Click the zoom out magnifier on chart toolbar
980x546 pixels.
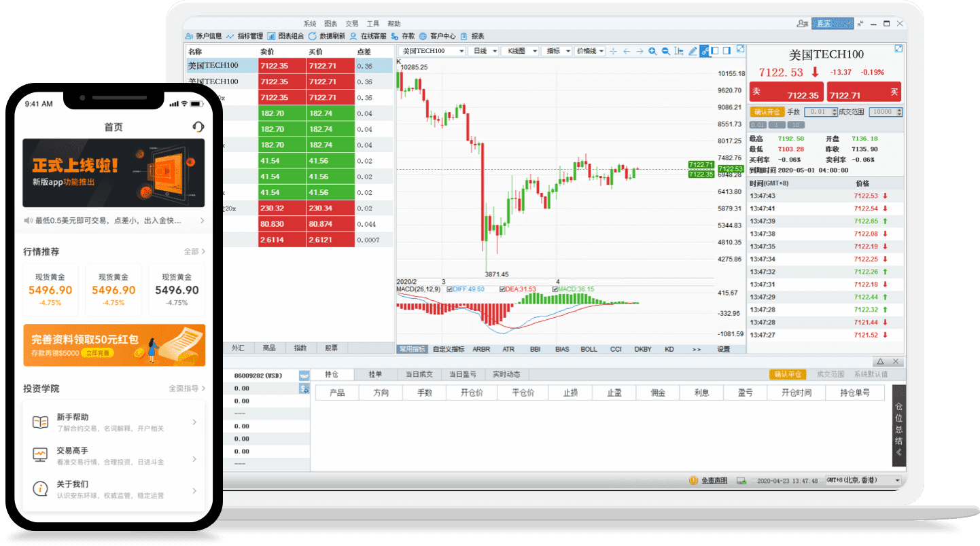[666, 51]
